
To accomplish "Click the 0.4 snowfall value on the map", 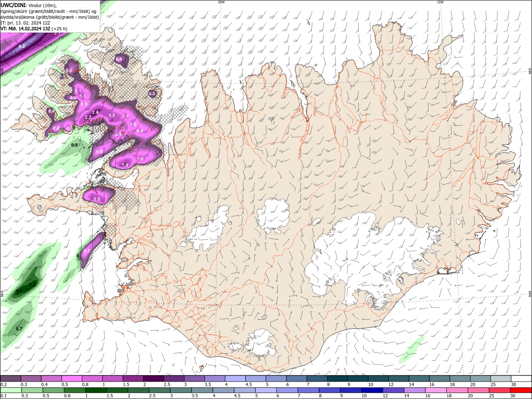I will (51, 111).
